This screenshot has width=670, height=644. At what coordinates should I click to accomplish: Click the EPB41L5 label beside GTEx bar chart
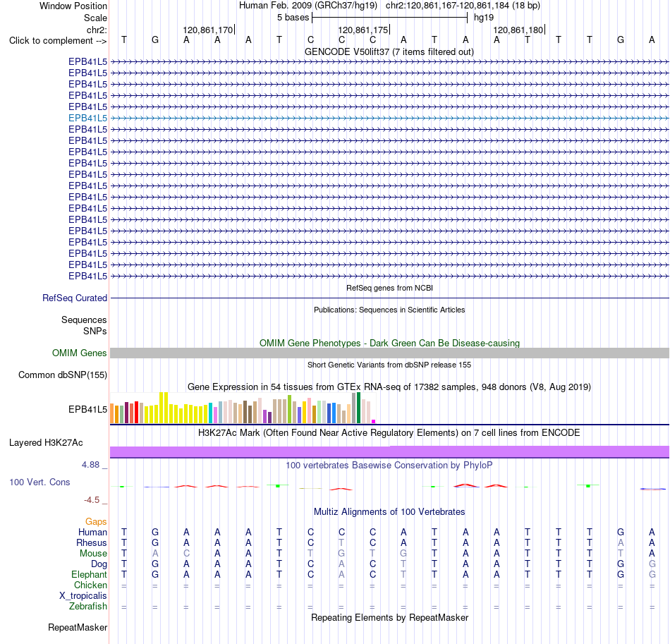point(87,409)
